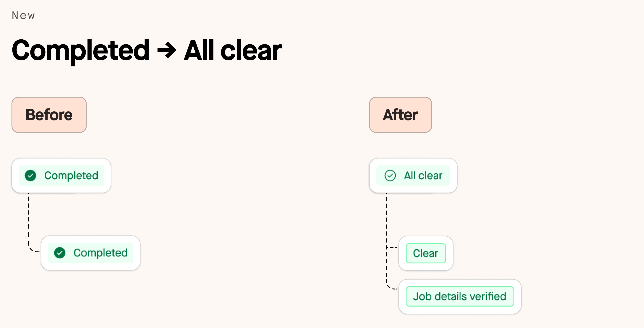
Task: Select the Clear tag
Action: click(x=426, y=253)
